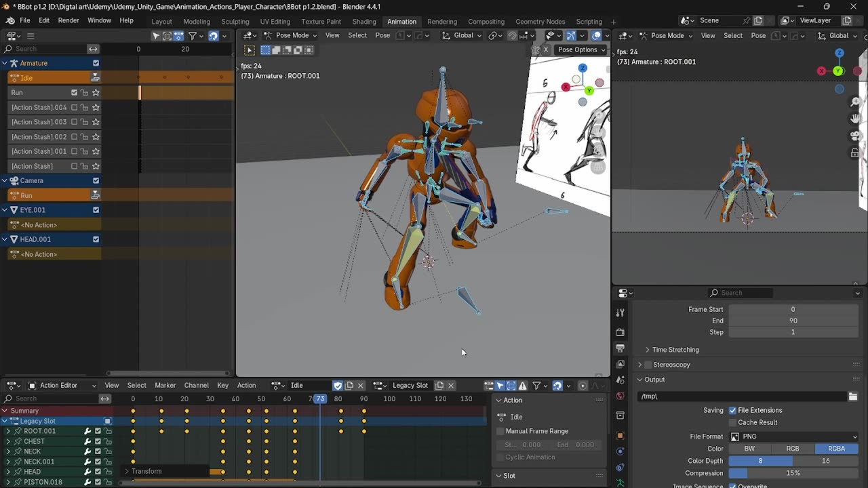Toggle the File Extensions checkbox

732,411
